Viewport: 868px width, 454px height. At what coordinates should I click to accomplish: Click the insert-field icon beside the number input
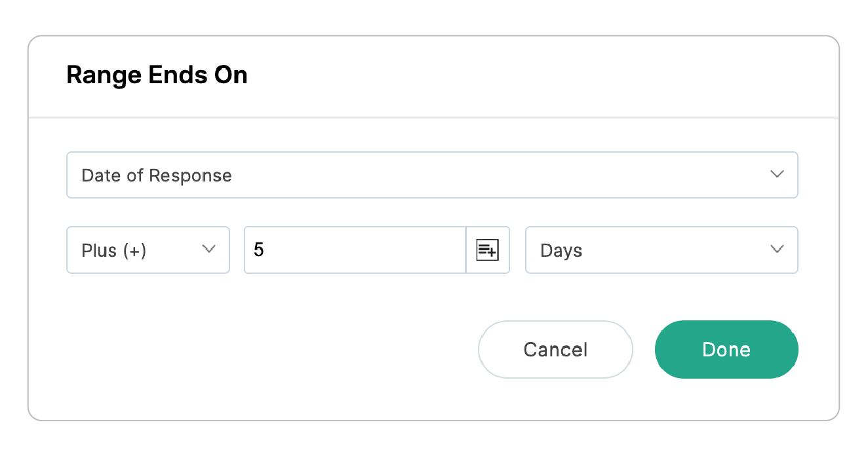(x=487, y=250)
